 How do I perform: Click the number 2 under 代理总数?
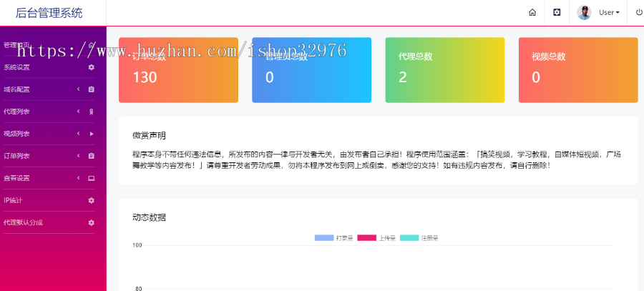(403, 77)
